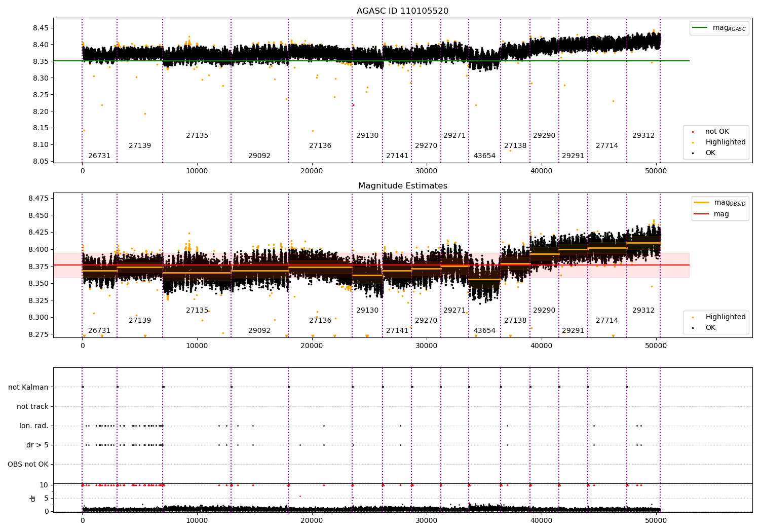Click the 8.425 y-axis tick in middle plot
The height and width of the screenshot is (532, 760).
click(x=39, y=232)
